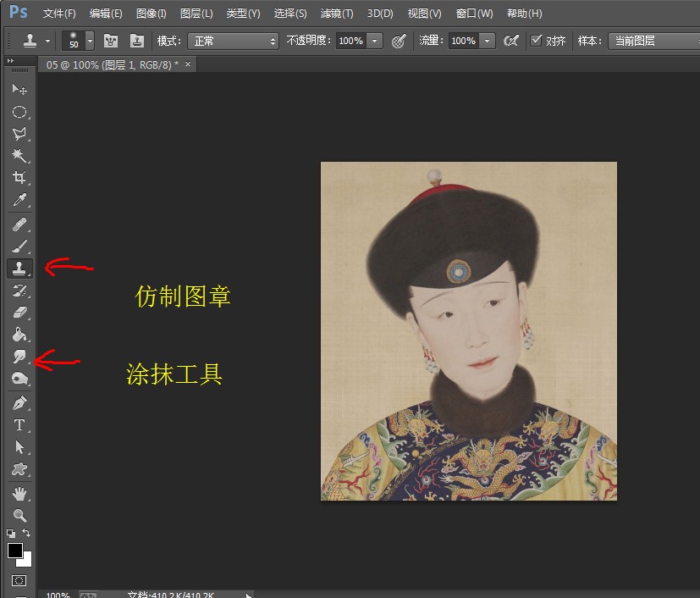Open the Clone Source panel toggle
The height and width of the screenshot is (598, 700).
point(136,42)
